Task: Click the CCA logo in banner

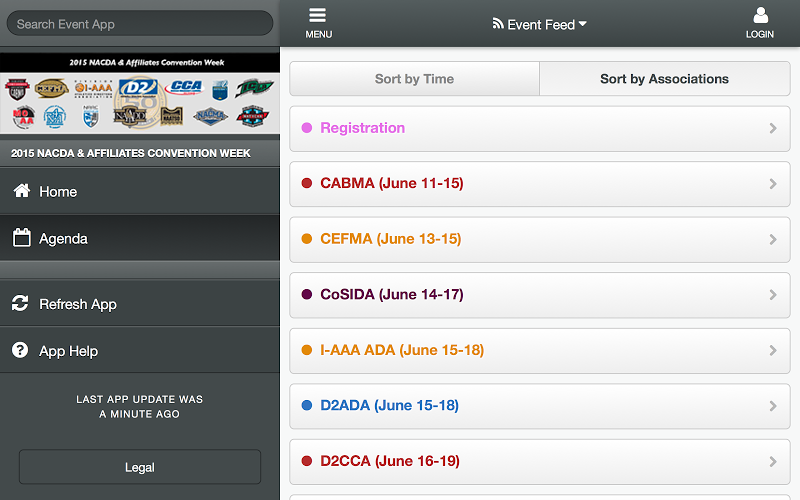Action: point(184,87)
